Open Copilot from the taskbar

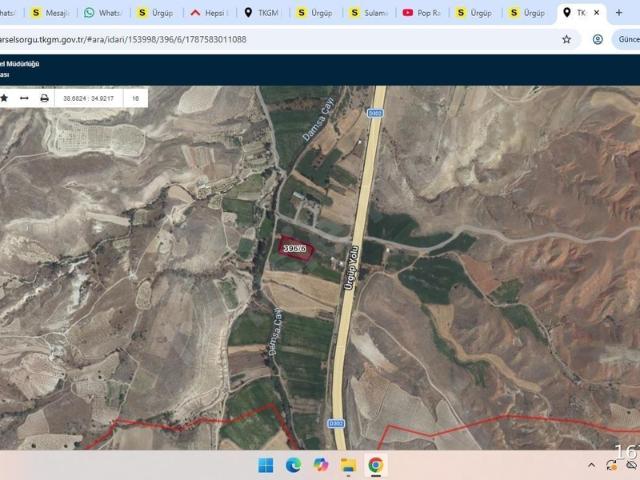pyautogui.click(x=320, y=465)
